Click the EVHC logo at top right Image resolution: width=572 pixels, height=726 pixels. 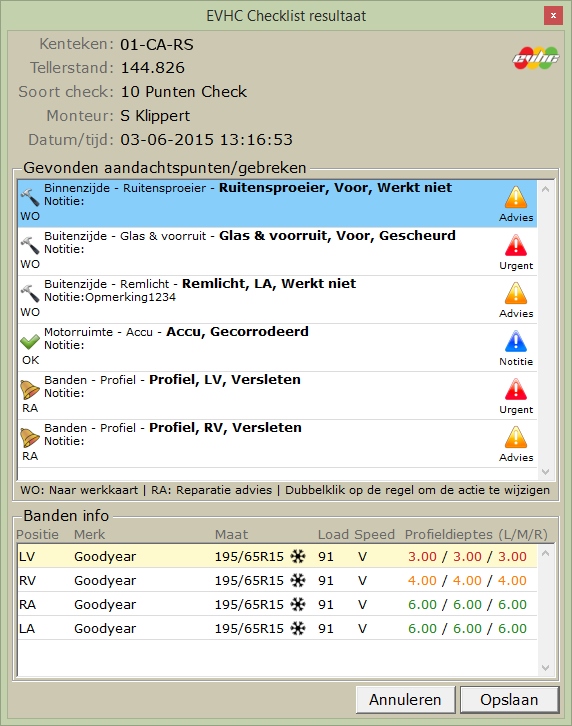535,58
